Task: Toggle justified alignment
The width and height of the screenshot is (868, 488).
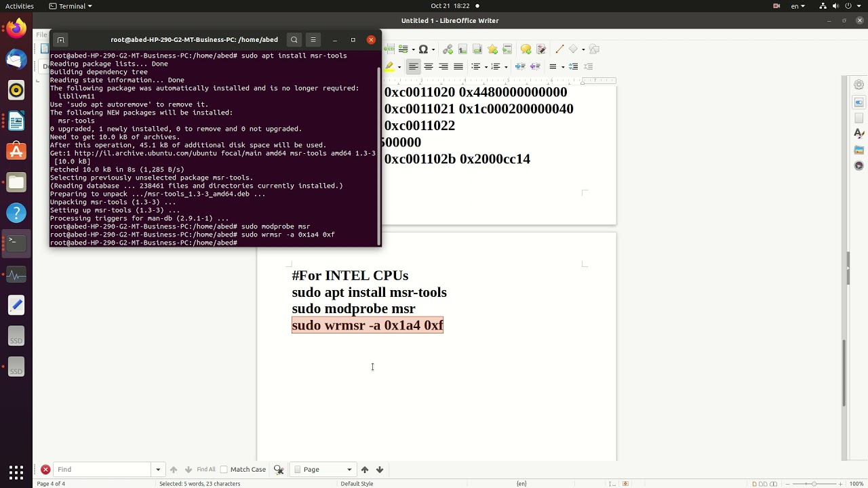Action: [x=458, y=66]
